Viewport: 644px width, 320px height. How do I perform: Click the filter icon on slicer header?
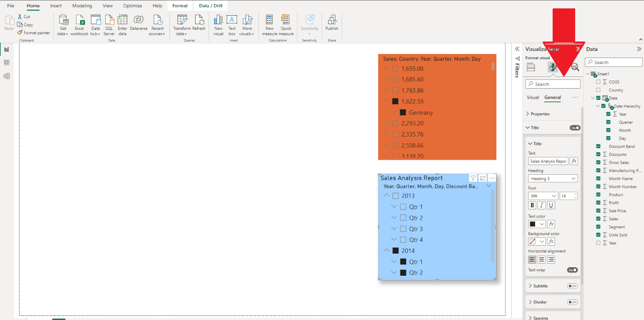click(x=473, y=178)
